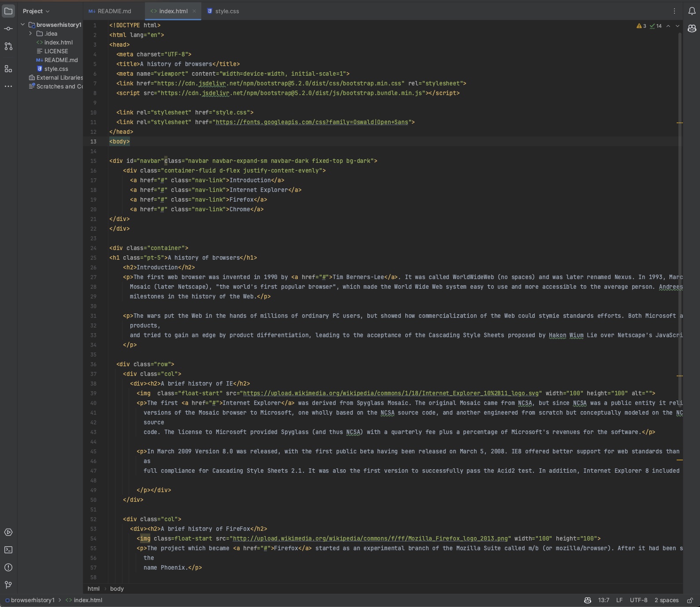Click the warnings count inspection widget
Screen dimensions: 700x607
tap(641, 26)
